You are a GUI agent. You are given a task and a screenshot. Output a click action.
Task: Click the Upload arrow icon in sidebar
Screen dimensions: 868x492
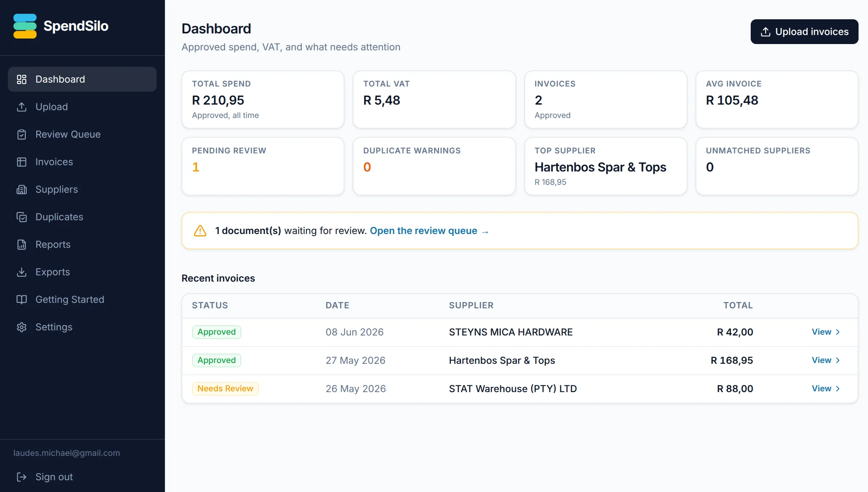pos(22,107)
